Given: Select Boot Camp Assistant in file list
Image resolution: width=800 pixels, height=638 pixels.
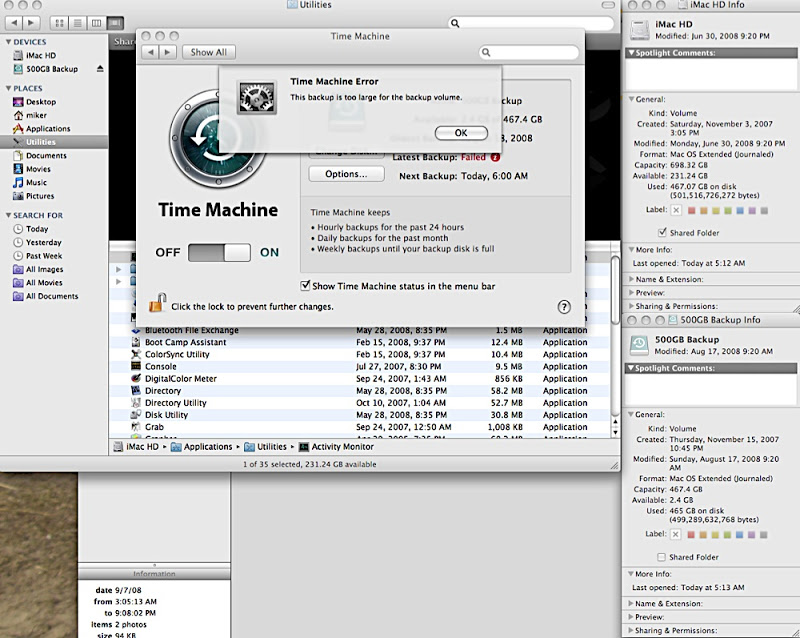Looking at the screenshot, I should click(x=359, y=342).
